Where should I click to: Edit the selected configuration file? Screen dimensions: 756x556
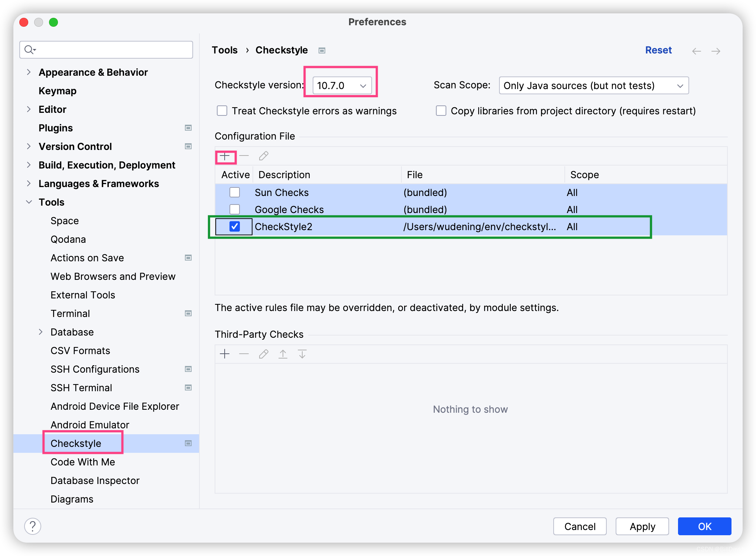coord(264,156)
